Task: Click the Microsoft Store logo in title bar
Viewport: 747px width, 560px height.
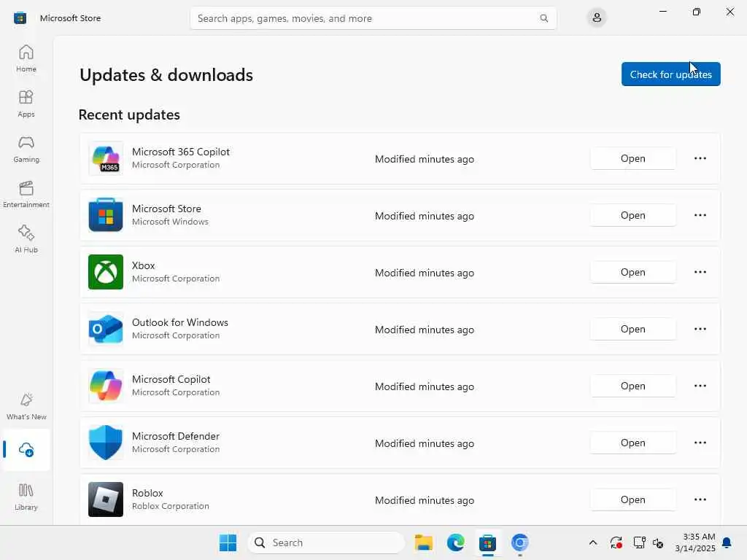Action: click(20, 18)
